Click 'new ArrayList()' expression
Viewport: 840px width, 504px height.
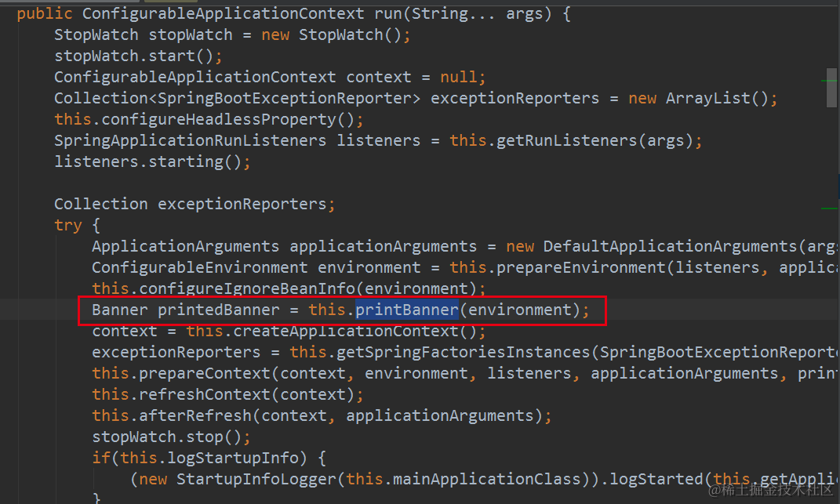coord(699,99)
